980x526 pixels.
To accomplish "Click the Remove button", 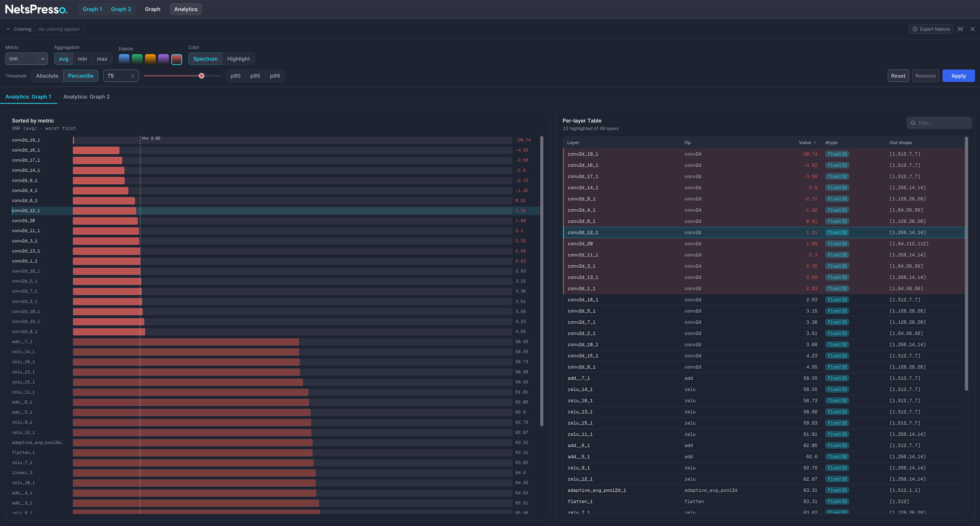I will [x=925, y=76].
